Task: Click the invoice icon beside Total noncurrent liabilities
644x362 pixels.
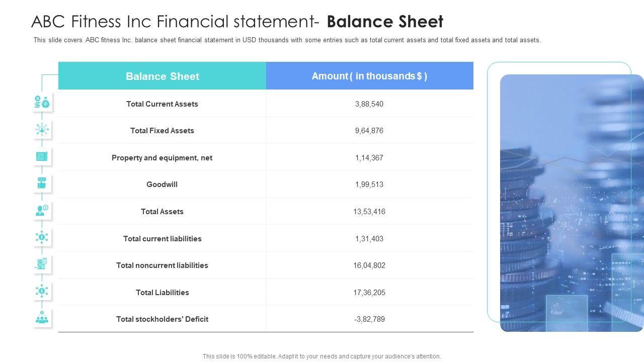Action: 42,264
